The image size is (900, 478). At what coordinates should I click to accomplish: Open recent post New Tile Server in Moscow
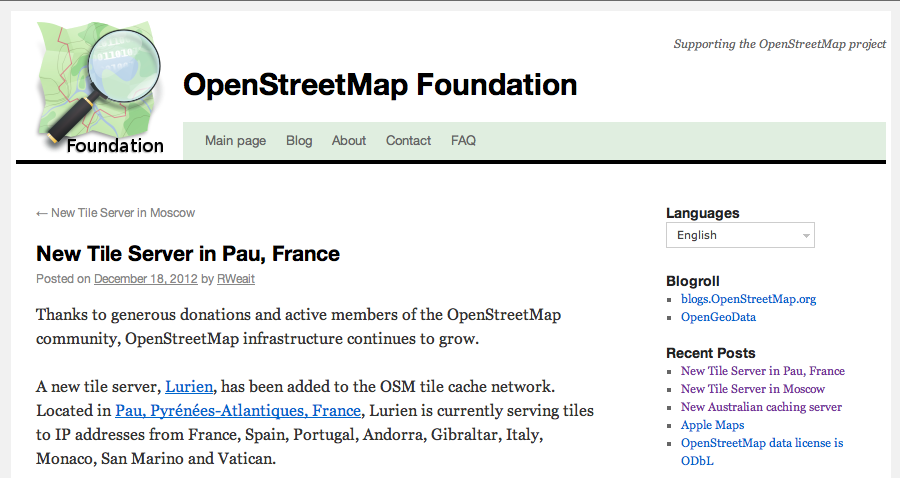(x=752, y=389)
